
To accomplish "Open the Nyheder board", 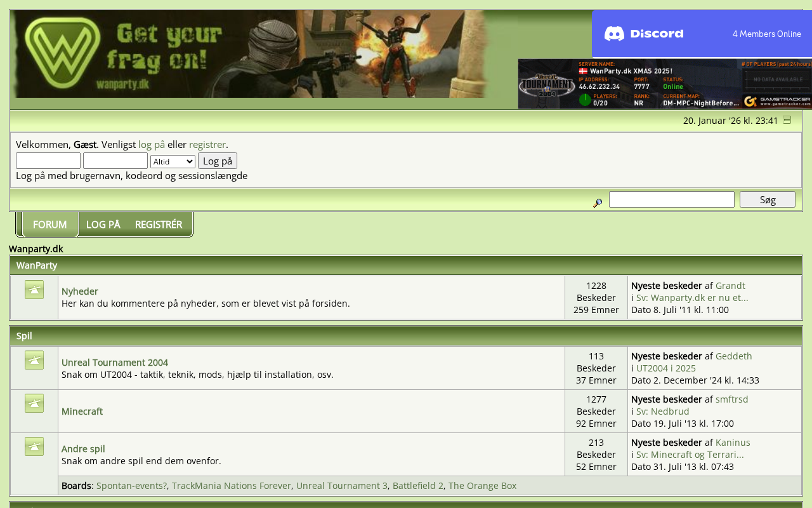I will pos(80,291).
